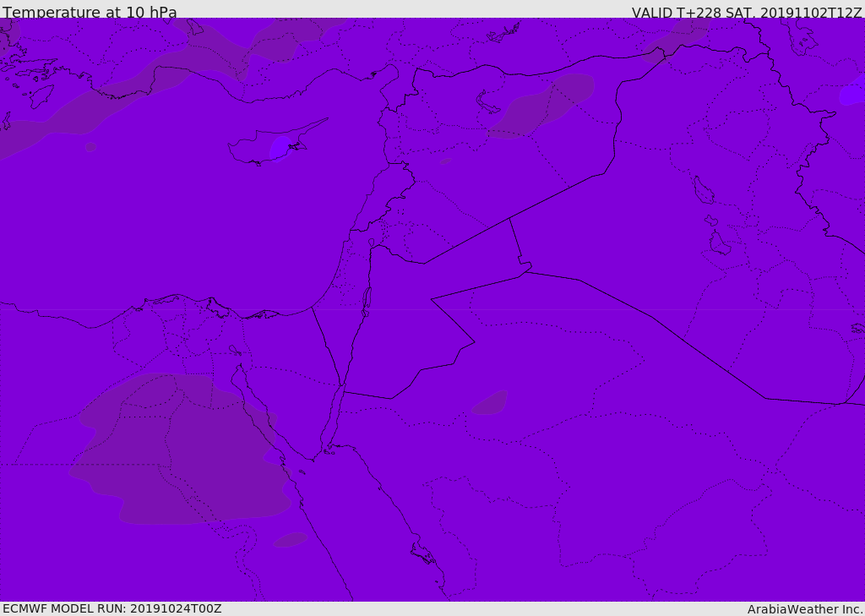Click the 'ECMWF MODEL RUN: 20191024T00Z' footer text
This screenshot has height=616, width=865.
tap(112, 609)
